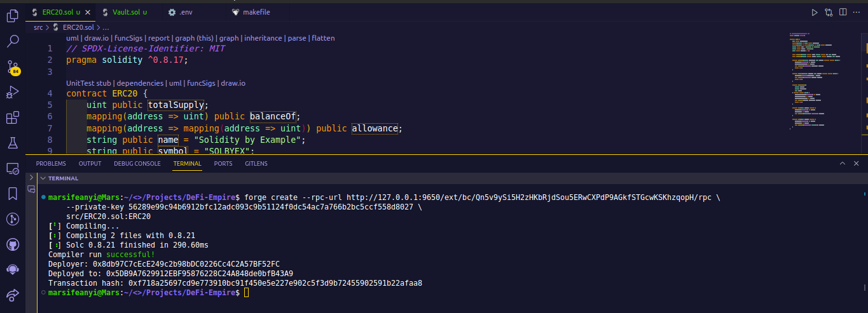The height and width of the screenshot is (313, 868).
Task: Click the src breadcrumb segment
Action: 38,27
